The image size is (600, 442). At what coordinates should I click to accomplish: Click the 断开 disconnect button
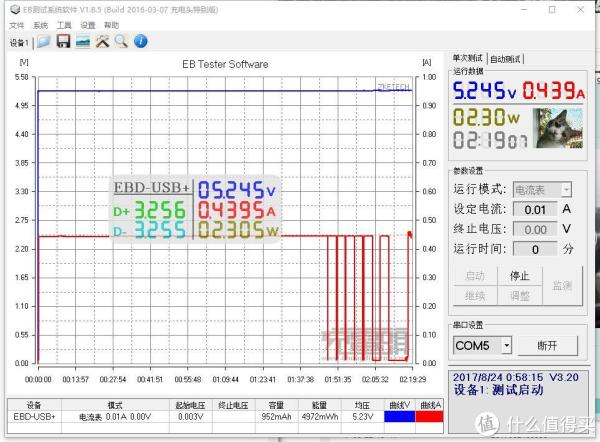(x=547, y=345)
